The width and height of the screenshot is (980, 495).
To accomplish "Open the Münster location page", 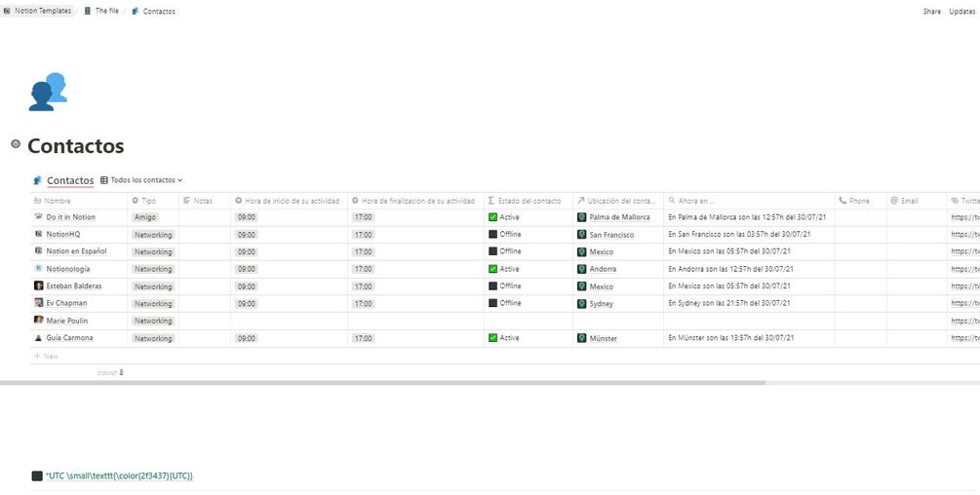I will click(x=604, y=338).
